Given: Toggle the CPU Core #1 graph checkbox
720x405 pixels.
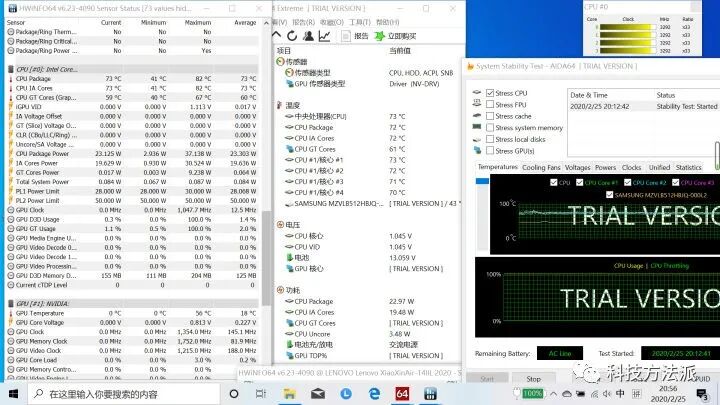Looking at the screenshot, I should point(579,182).
